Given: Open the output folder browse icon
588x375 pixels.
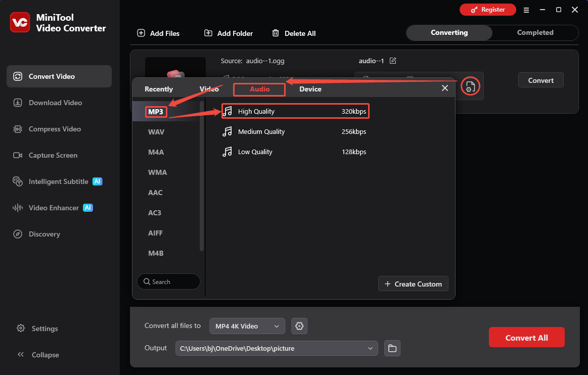Looking at the screenshot, I should pyautogui.click(x=392, y=348).
